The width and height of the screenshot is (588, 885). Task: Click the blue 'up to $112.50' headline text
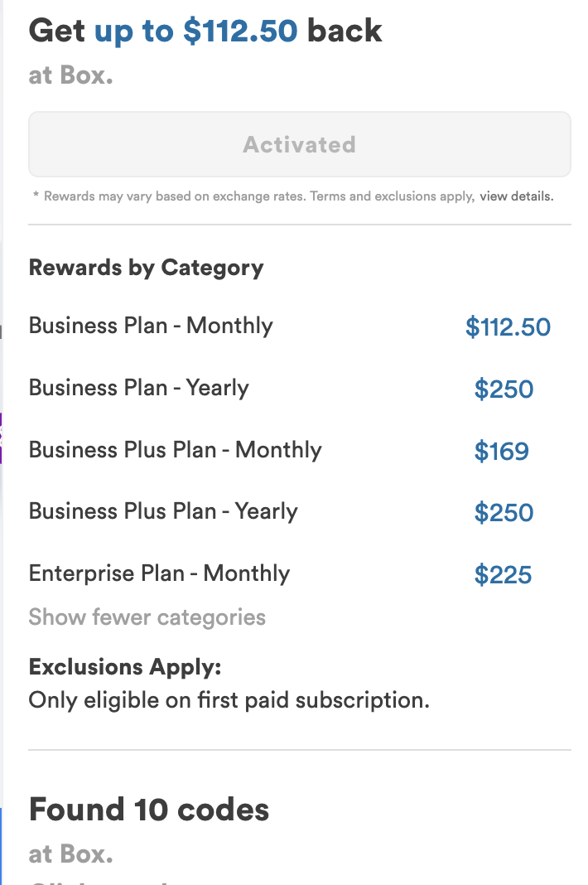(x=195, y=31)
